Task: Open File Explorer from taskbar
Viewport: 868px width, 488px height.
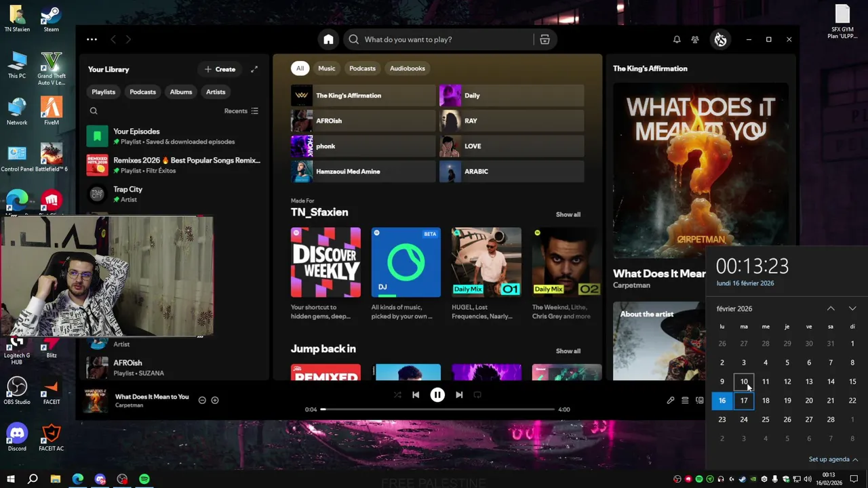Action: point(56,479)
